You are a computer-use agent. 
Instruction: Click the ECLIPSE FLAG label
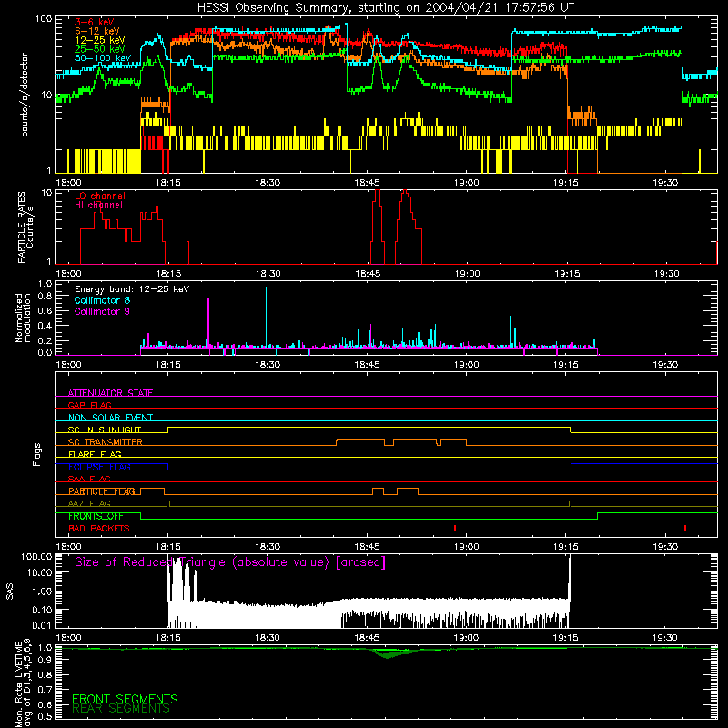[x=99, y=467]
